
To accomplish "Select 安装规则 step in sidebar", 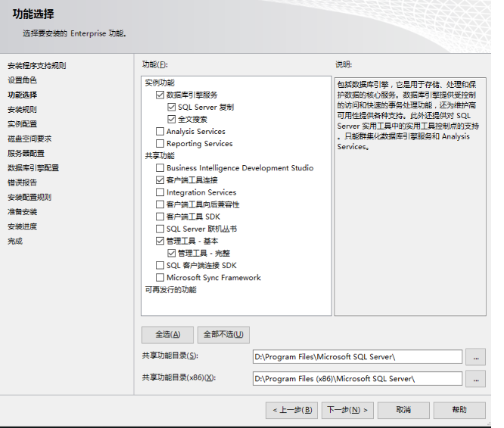I will click(x=22, y=109).
